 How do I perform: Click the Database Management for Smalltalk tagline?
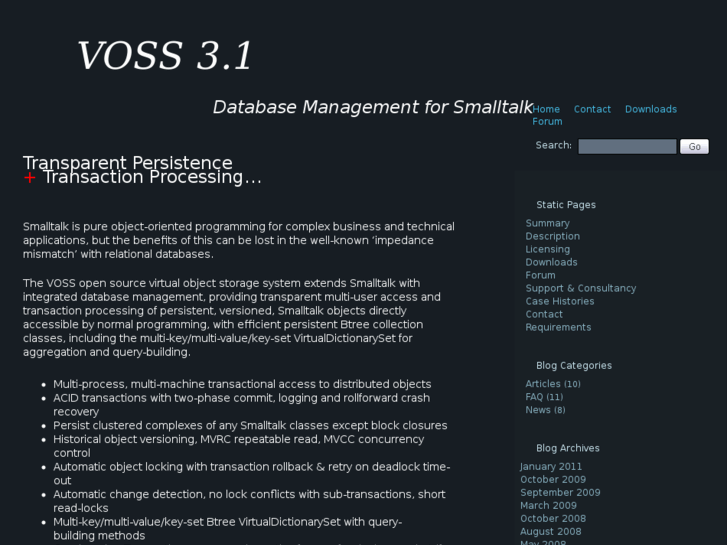tap(373, 107)
